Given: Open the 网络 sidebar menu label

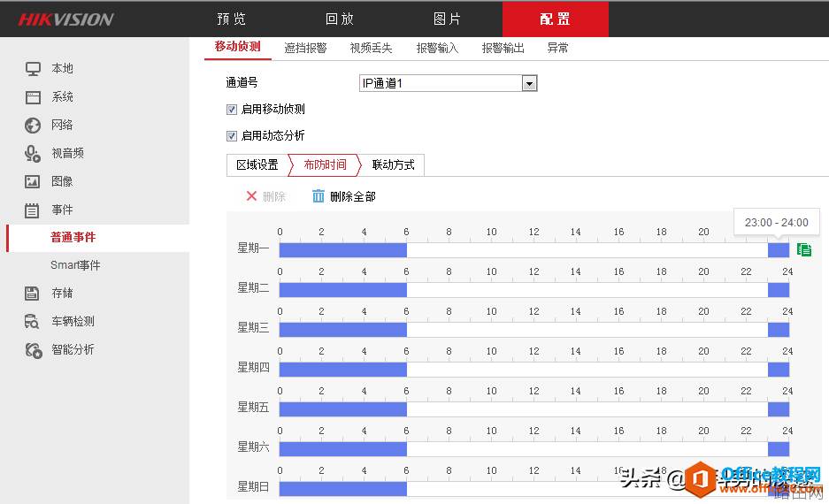Looking at the screenshot, I should [x=63, y=126].
